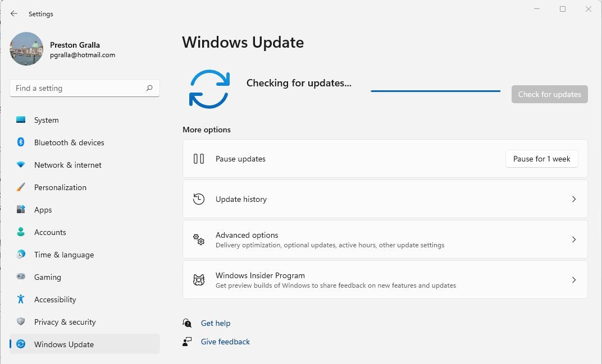Click the System monitor icon in sidebar
The width and height of the screenshot is (602, 364).
pyautogui.click(x=21, y=119)
